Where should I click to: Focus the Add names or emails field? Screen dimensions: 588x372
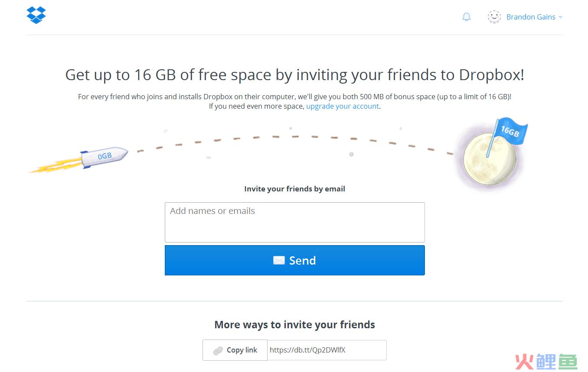tap(295, 222)
